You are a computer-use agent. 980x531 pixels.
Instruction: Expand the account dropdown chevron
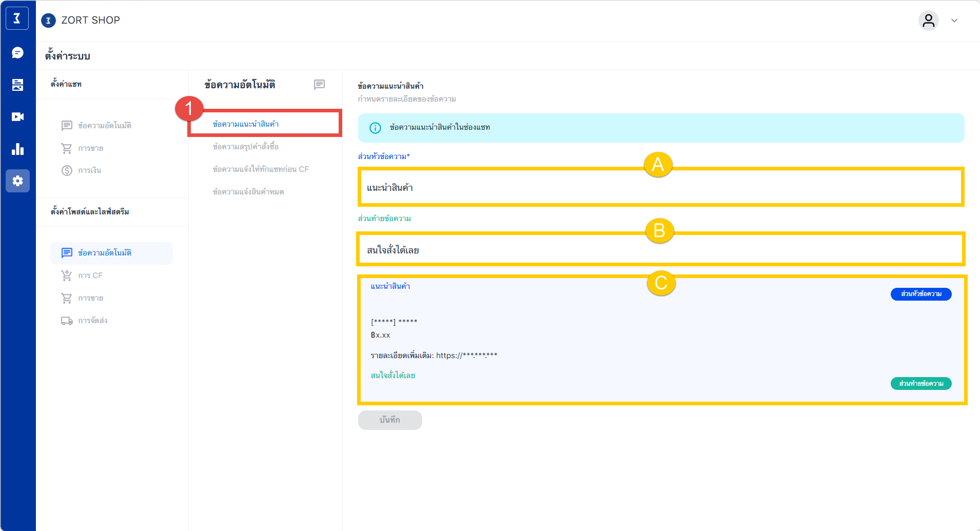tap(954, 21)
